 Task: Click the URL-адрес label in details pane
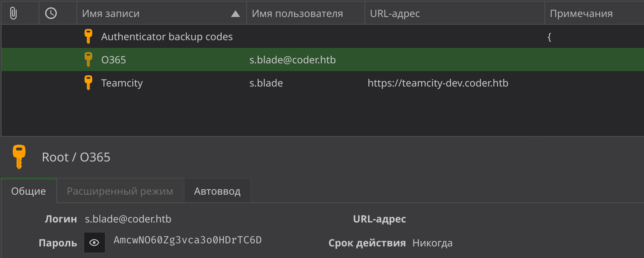(x=380, y=219)
